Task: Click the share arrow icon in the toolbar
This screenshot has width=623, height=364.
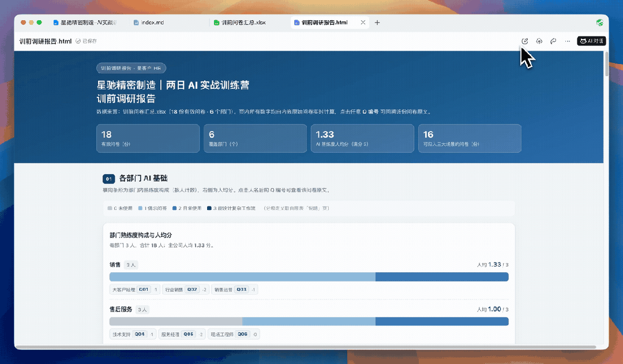Action: (553, 41)
